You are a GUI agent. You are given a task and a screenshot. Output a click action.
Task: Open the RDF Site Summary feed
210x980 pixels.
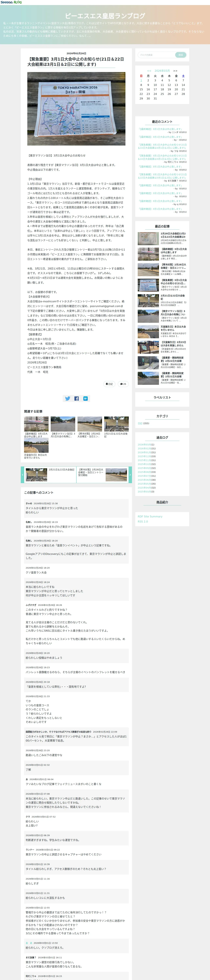pos(150,516)
